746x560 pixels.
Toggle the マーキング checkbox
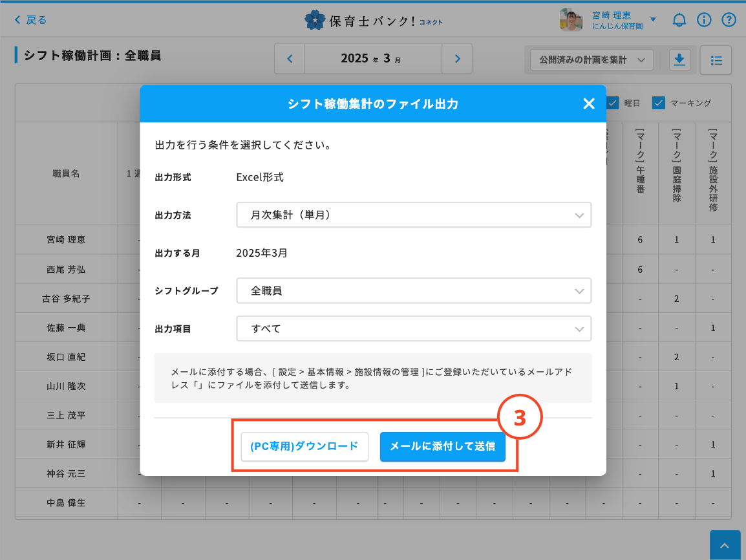(659, 103)
